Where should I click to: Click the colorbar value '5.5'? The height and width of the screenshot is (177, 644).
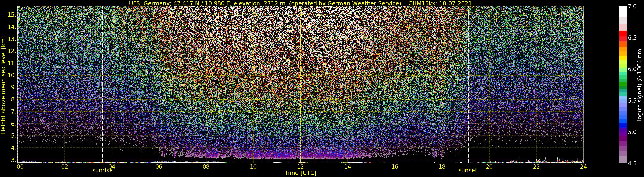click(x=632, y=101)
